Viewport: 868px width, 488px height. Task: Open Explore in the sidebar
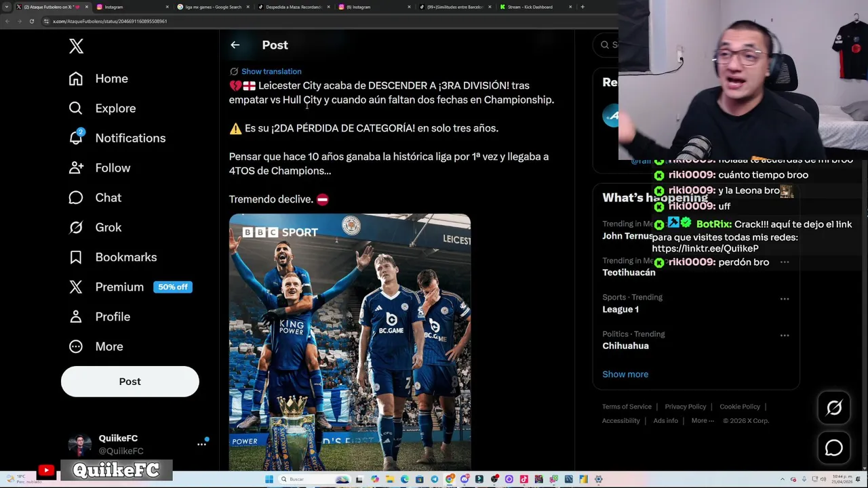(x=102, y=108)
